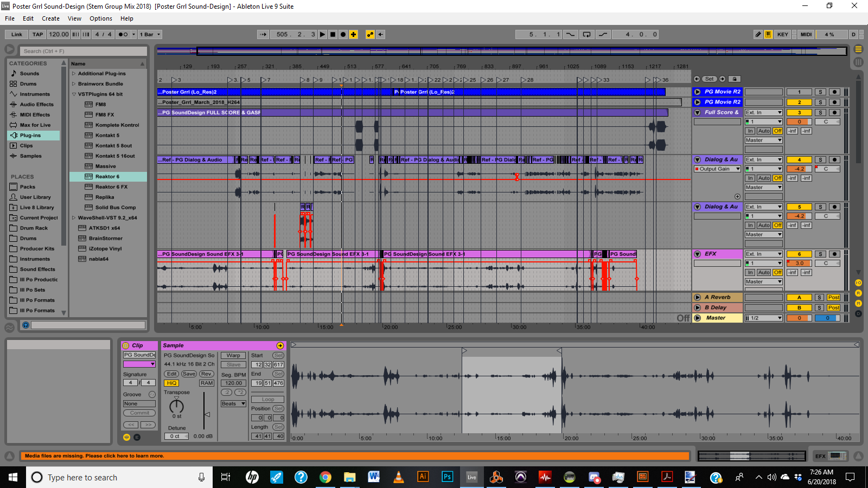Click the missing media files status message
The height and width of the screenshot is (488, 868).
[355, 456]
